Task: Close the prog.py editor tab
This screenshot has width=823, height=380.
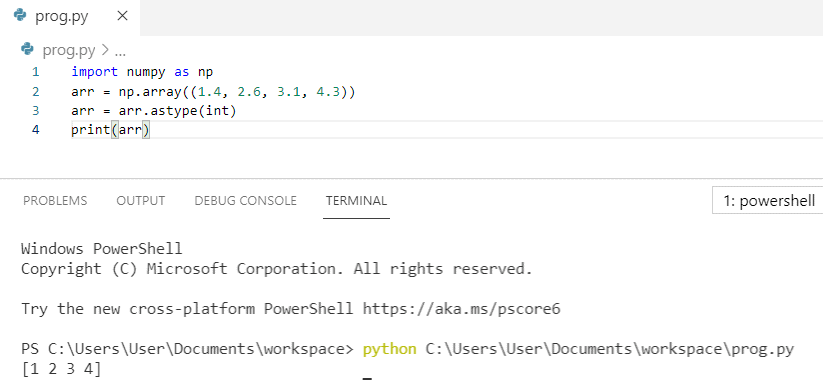Action: click(122, 17)
